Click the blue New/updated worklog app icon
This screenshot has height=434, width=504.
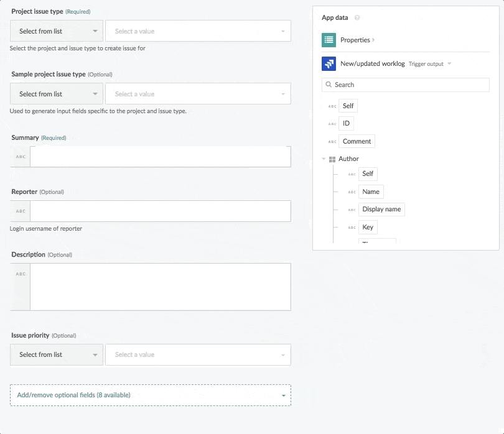pos(328,63)
